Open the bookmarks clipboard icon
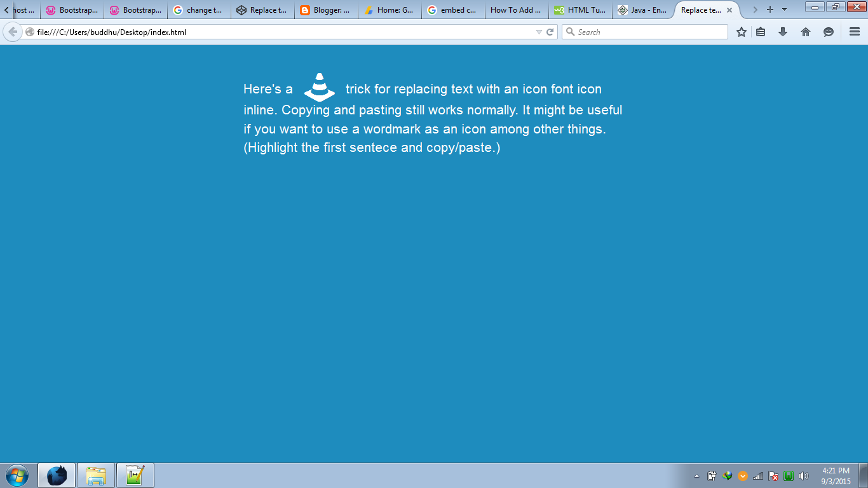868x488 pixels. 761,31
